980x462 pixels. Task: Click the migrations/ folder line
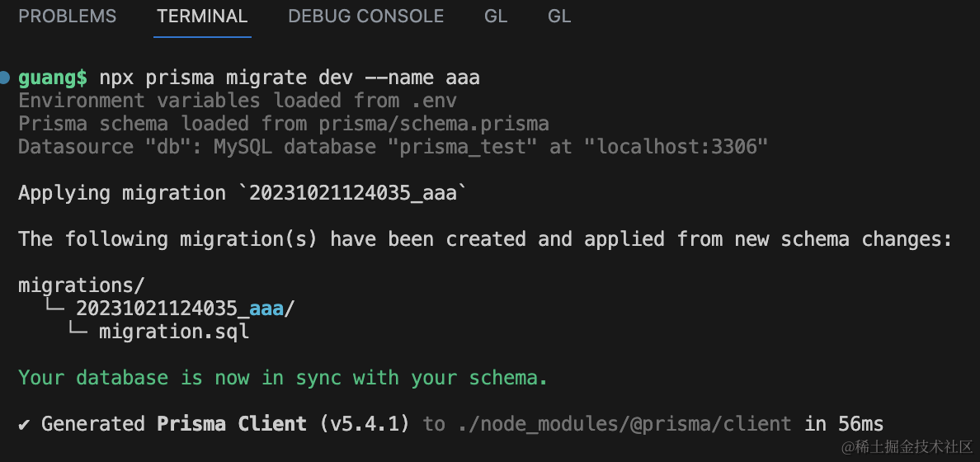coord(81,285)
